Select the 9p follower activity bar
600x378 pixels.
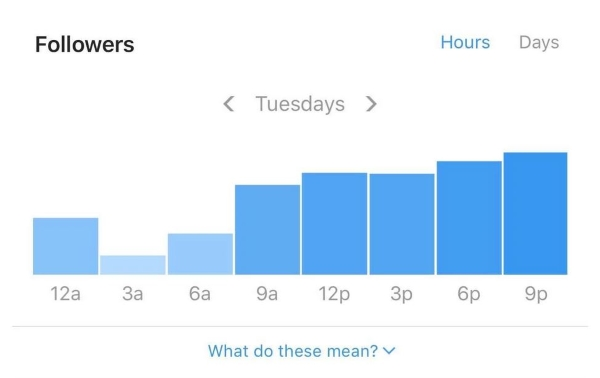535,213
